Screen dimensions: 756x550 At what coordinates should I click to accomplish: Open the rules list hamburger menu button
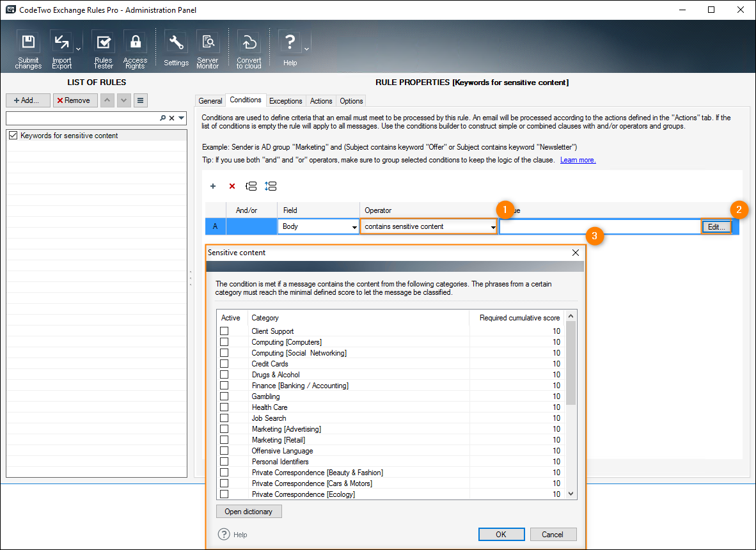(140, 100)
